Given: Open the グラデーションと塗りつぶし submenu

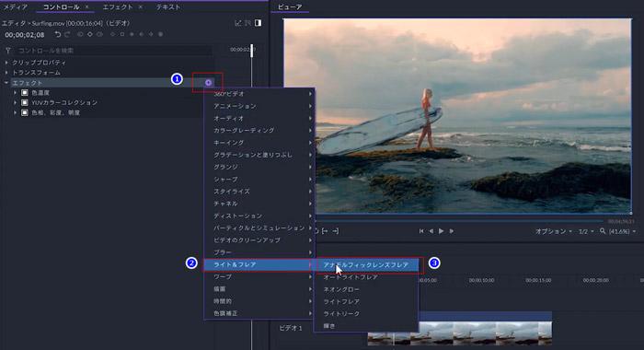Looking at the screenshot, I should click(x=259, y=155).
